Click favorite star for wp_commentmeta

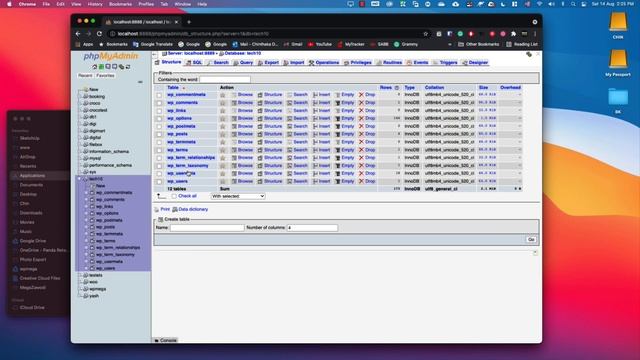222,95
